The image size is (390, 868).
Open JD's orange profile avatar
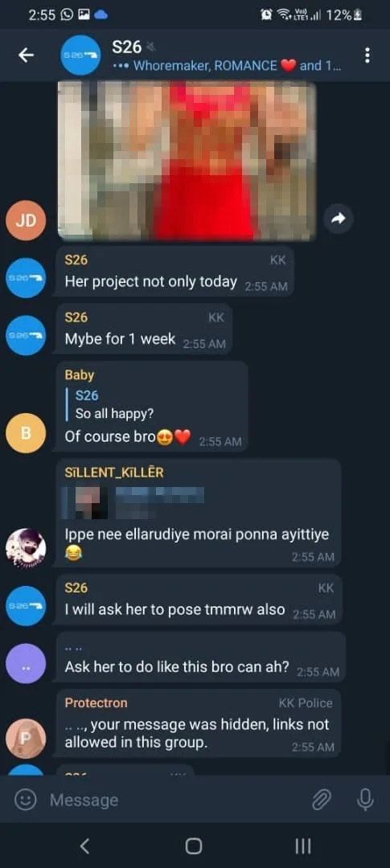(26, 221)
